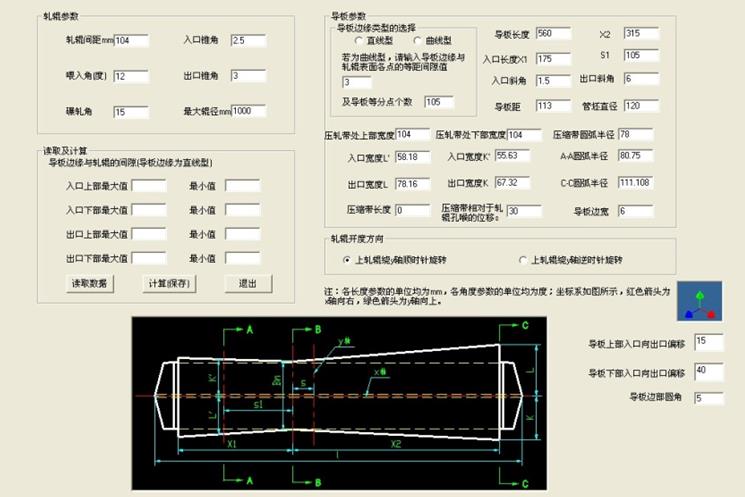Edit the 碾轧角 field showing 15

pos(131,112)
